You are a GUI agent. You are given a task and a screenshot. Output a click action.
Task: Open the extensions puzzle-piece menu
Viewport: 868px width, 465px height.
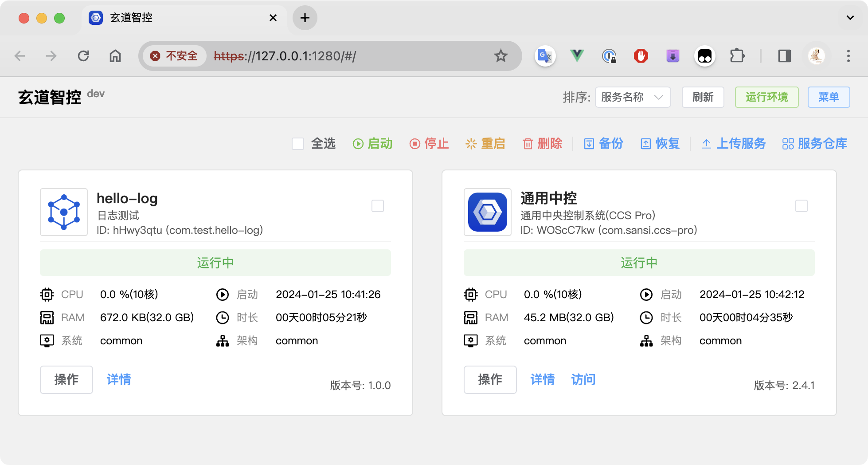[x=737, y=56]
